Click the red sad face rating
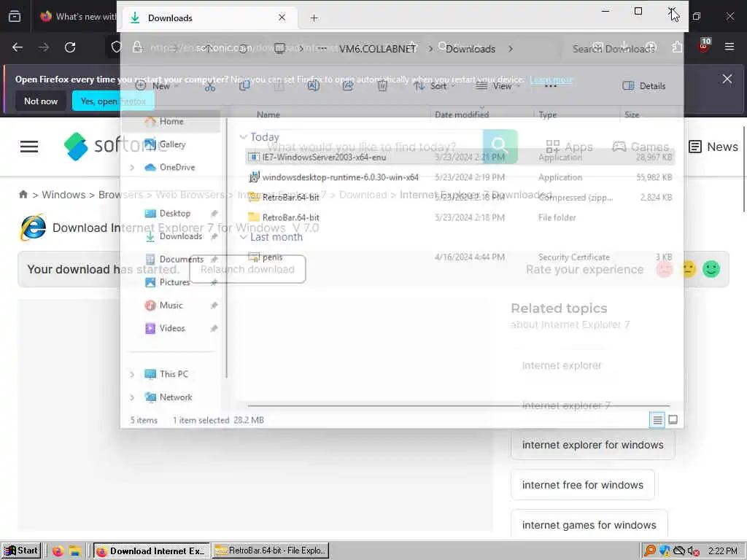Image resolution: width=747 pixels, height=560 pixels. (664, 269)
